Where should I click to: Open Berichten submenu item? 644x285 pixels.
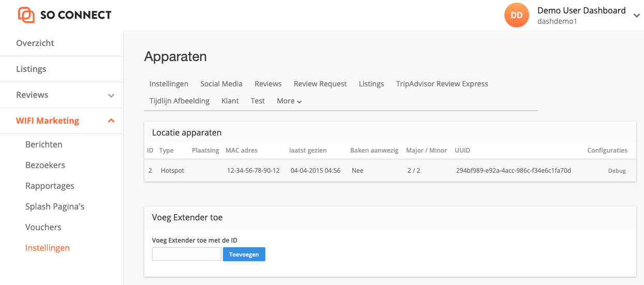click(x=44, y=144)
